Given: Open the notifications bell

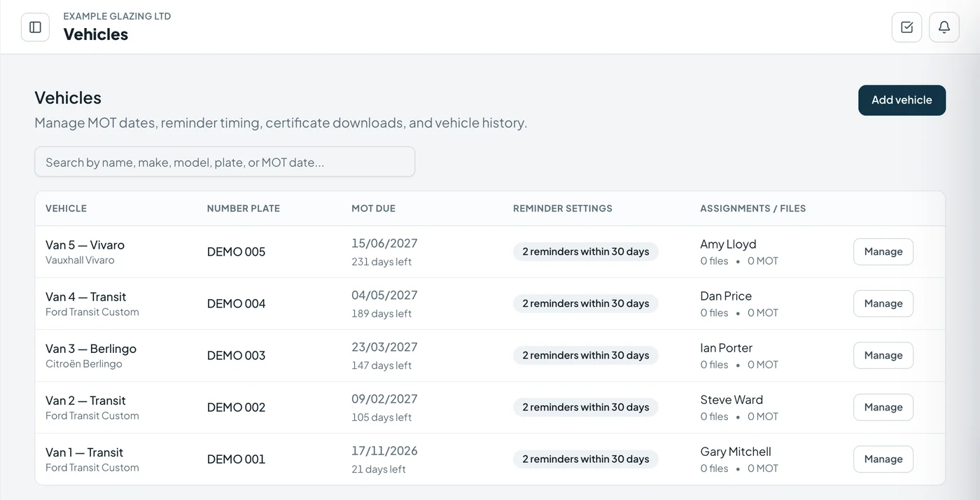Looking at the screenshot, I should click(944, 27).
